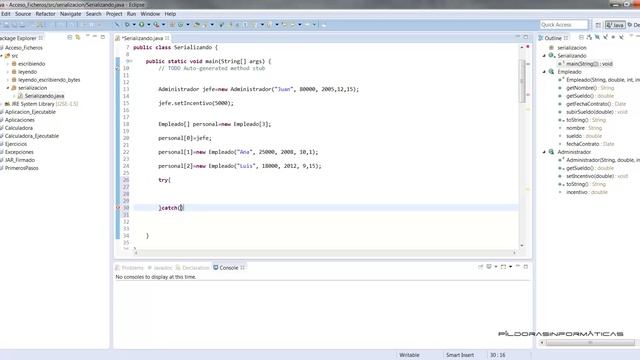
Task: Minimize the editor area
Action: (x=518, y=37)
